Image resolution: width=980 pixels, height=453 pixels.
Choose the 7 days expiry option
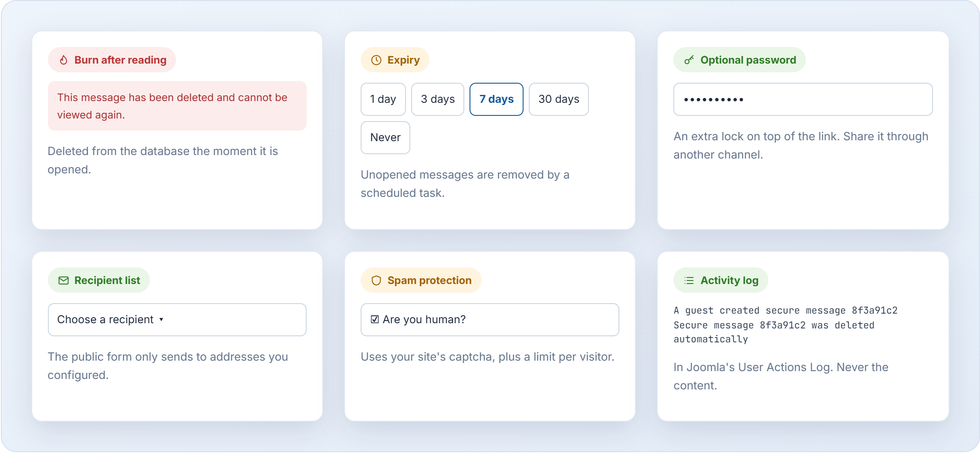(x=497, y=99)
